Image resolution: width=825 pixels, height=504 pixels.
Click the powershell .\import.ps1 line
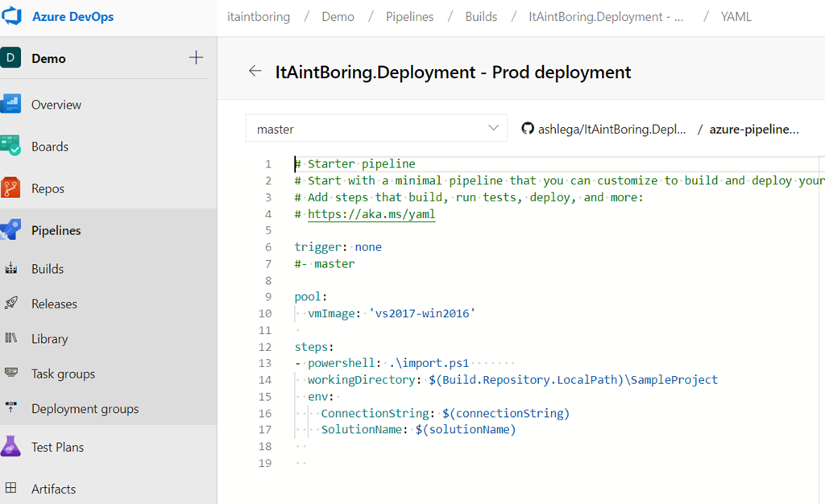point(382,363)
